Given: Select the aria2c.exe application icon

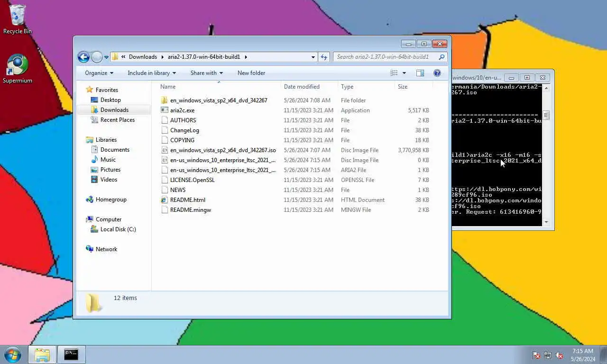Looking at the screenshot, I should coord(165,110).
